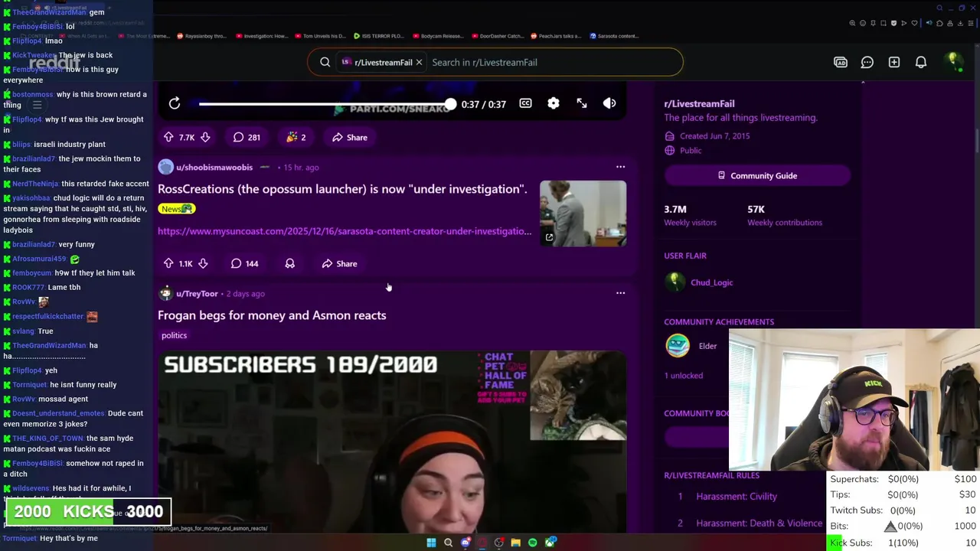Remove the r/LivestreamFail search filter chip
The height and width of the screenshot is (551, 980).
[x=419, y=62]
